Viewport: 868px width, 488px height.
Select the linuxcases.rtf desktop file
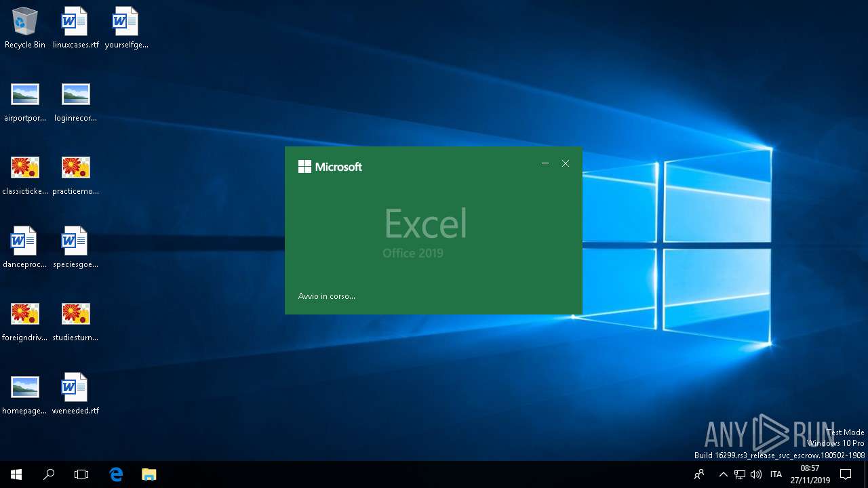[x=75, y=28]
